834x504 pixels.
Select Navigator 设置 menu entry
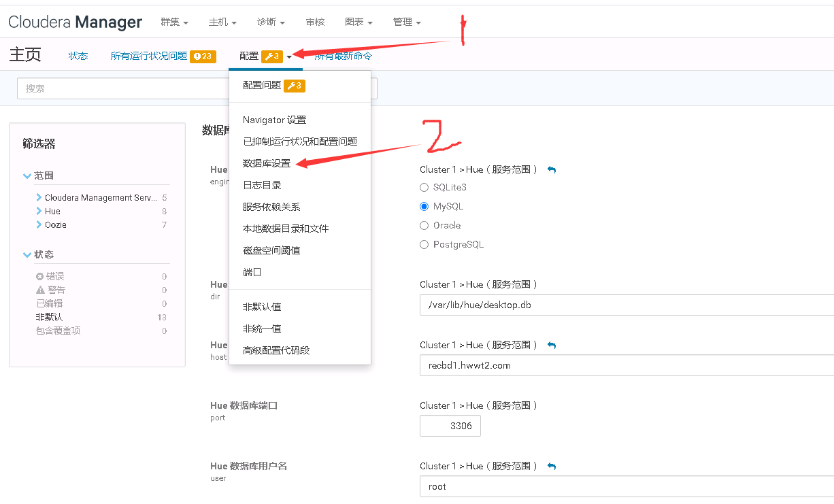[x=274, y=120]
